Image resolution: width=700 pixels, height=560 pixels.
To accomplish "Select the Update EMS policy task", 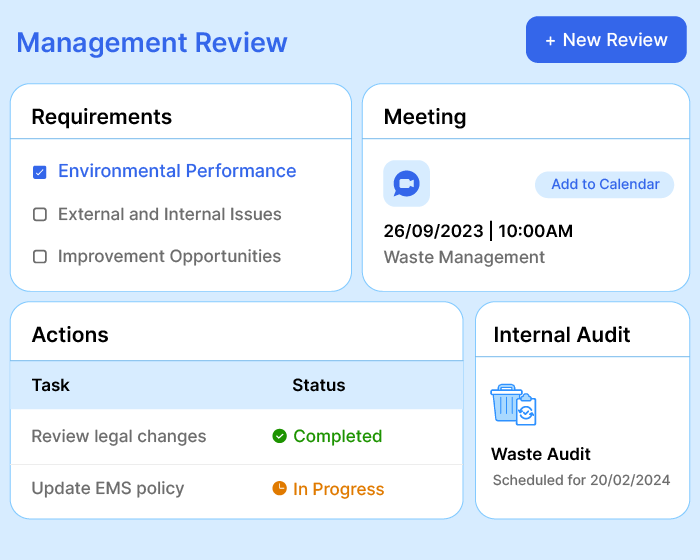I will point(108,488).
